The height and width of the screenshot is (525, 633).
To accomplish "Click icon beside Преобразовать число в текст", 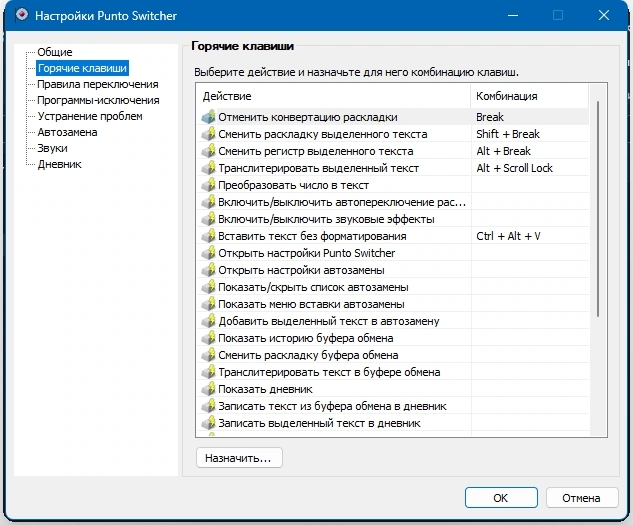I will point(208,185).
